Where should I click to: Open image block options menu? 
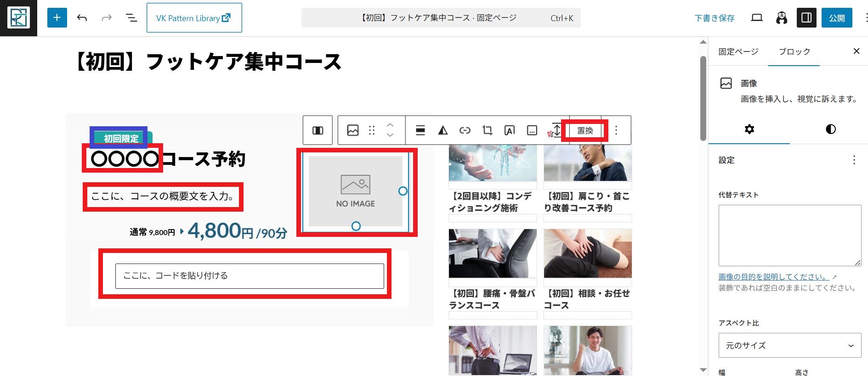click(x=616, y=130)
